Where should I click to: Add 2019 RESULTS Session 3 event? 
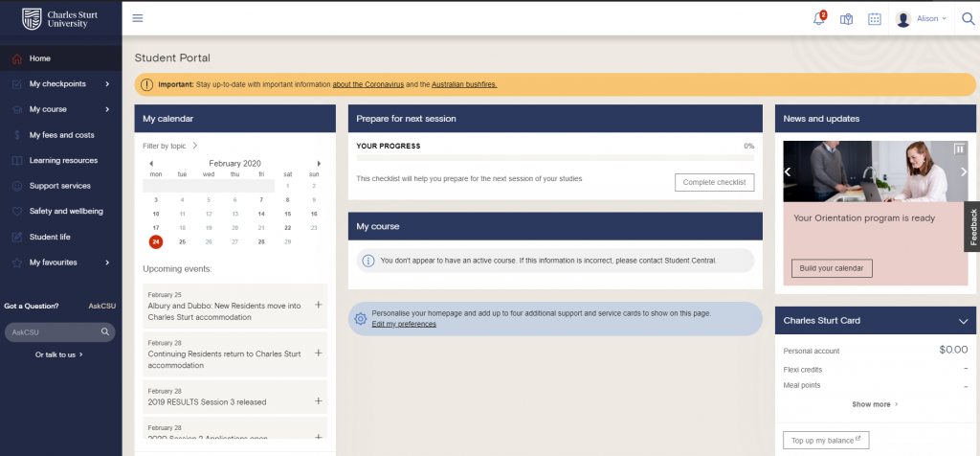click(318, 401)
